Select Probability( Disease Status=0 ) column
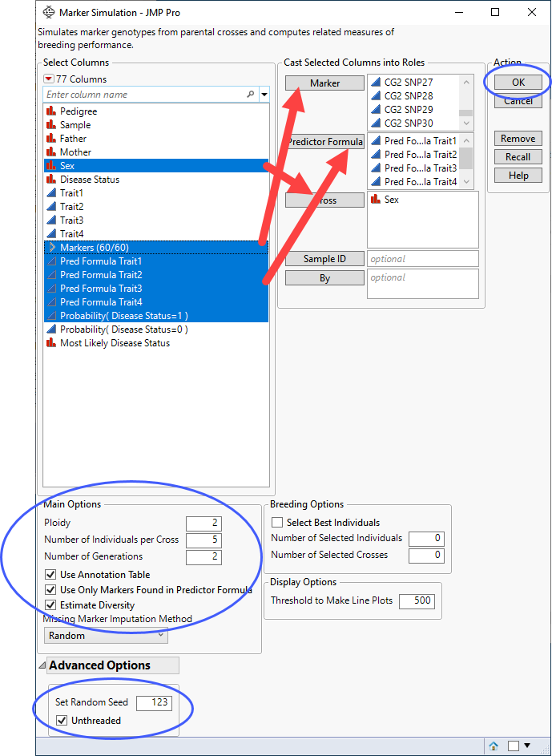Viewport: 552px width, 756px height. tap(156, 329)
